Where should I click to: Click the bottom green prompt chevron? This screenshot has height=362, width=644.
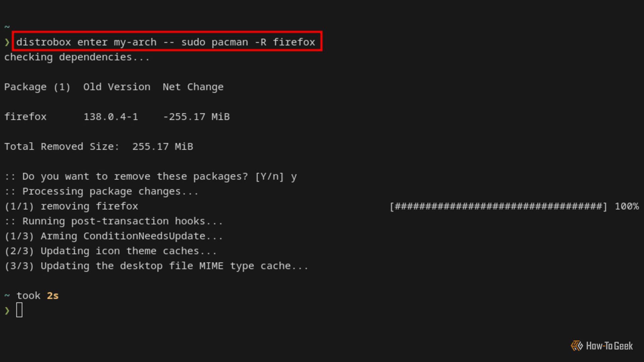point(7,311)
